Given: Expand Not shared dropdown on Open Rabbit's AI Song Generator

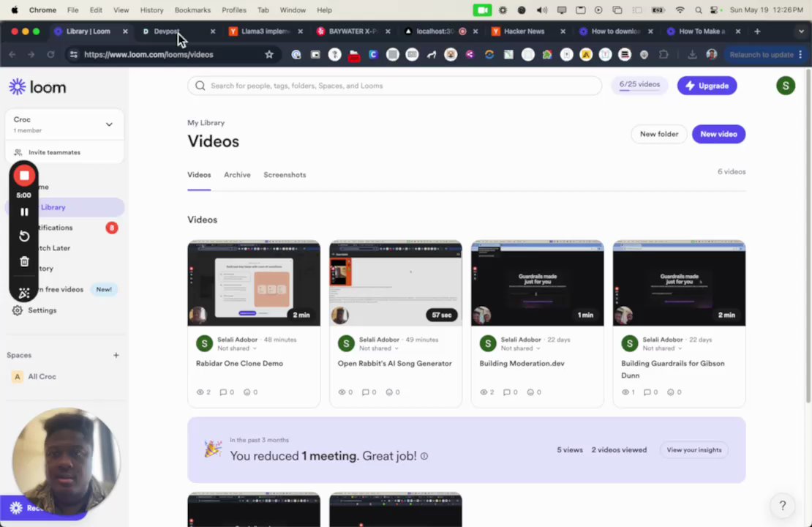Looking at the screenshot, I should (x=378, y=348).
